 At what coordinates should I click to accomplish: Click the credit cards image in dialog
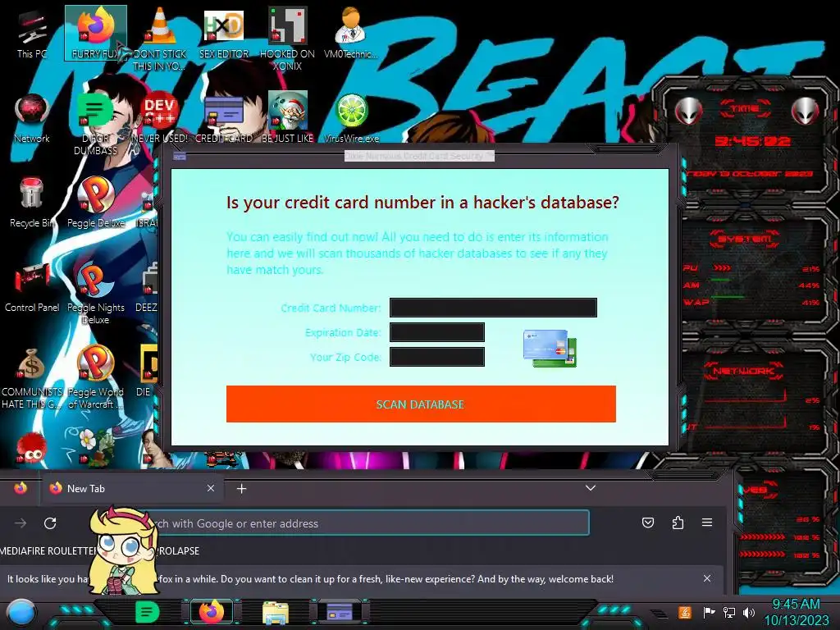[550, 348]
